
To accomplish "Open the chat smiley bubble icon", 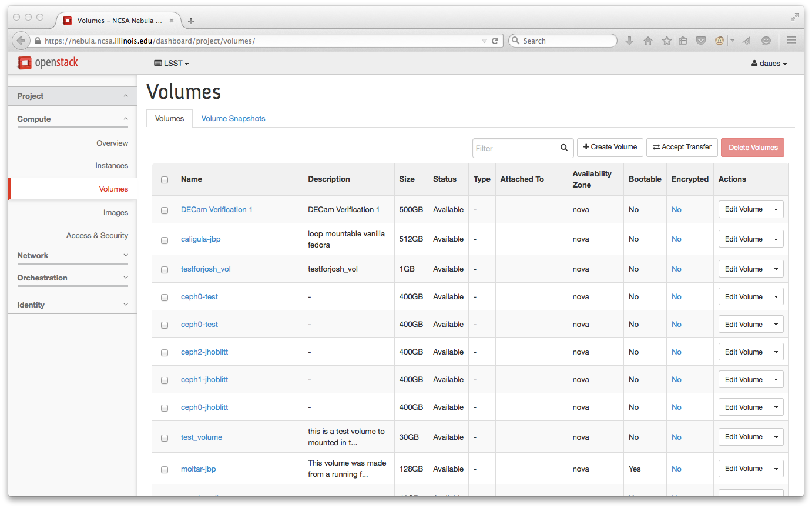I will click(766, 41).
